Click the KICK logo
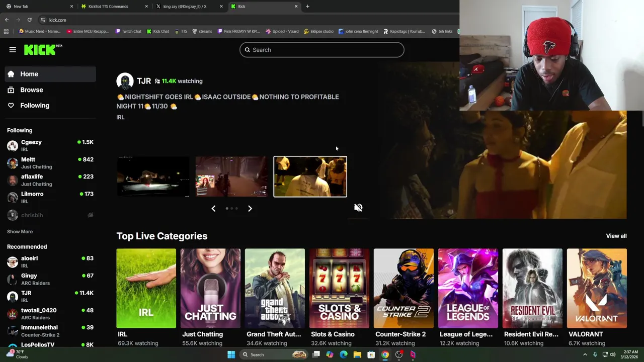Viewport: 644px width, 362px height. tap(43, 49)
